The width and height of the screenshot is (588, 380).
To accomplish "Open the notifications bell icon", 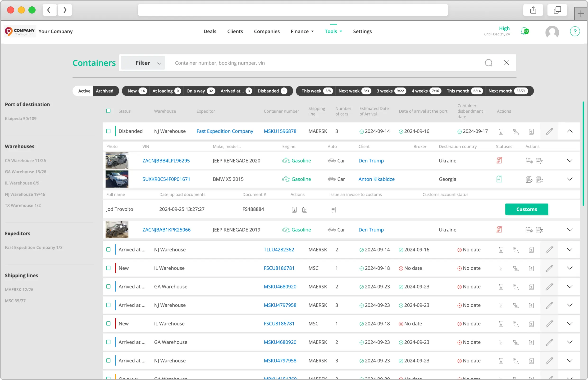I will (525, 31).
